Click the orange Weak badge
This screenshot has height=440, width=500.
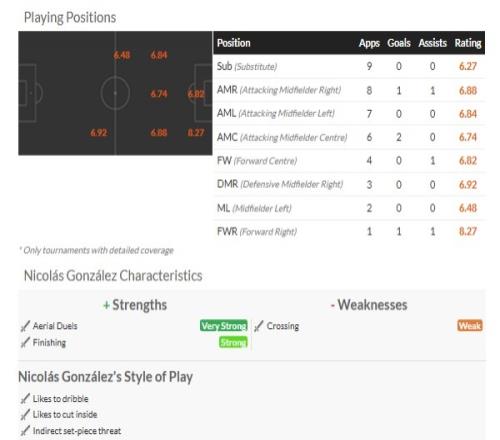pyautogui.click(x=470, y=326)
